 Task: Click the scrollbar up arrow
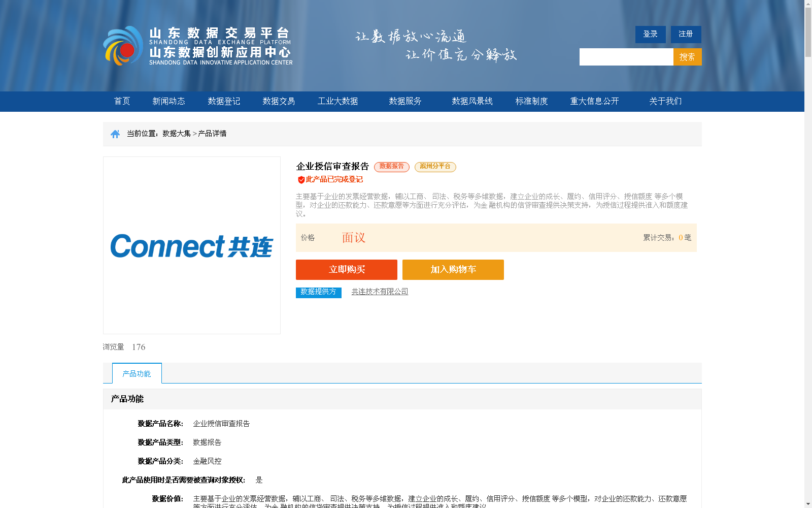(x=808, y=4)
